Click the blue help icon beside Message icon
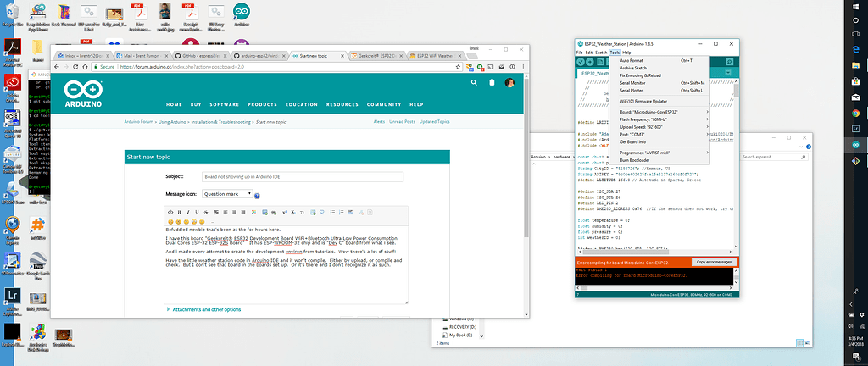This screenshot has width=868, height=366. (x=258, y=195)
